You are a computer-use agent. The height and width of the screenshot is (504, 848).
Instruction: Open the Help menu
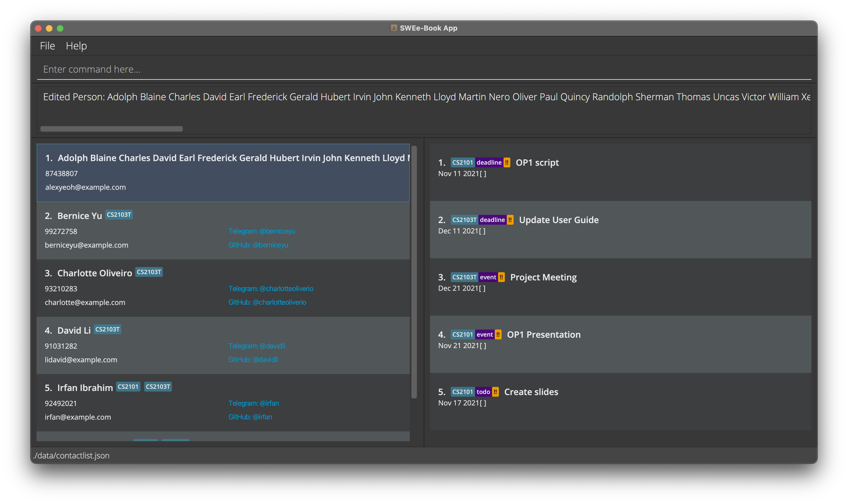76,46
